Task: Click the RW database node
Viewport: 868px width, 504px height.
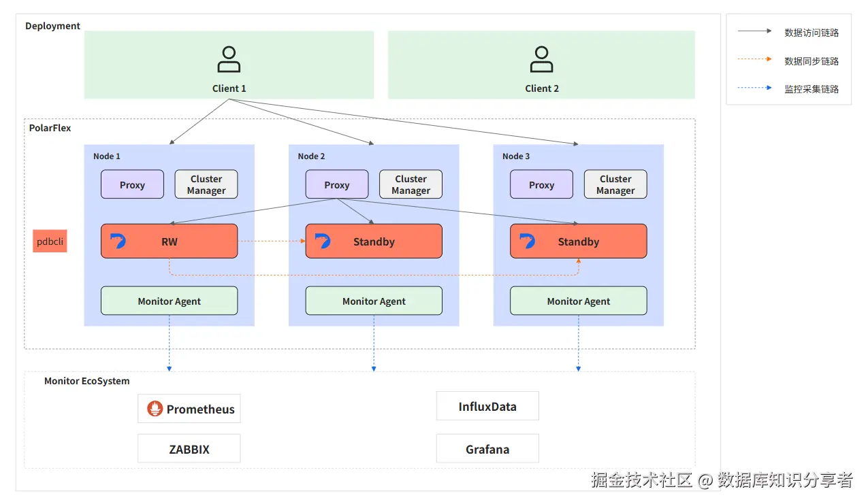Action: click(169, 240)
